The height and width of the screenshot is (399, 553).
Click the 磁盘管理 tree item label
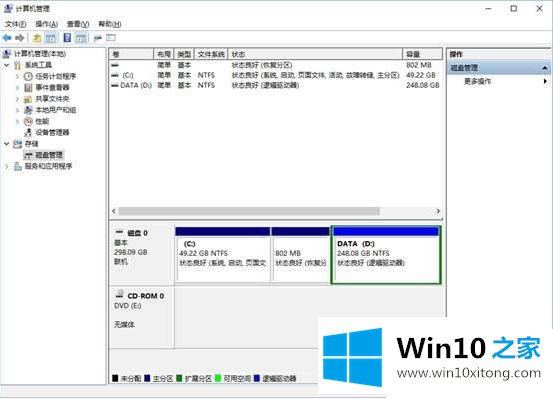[x=49, y=155]
